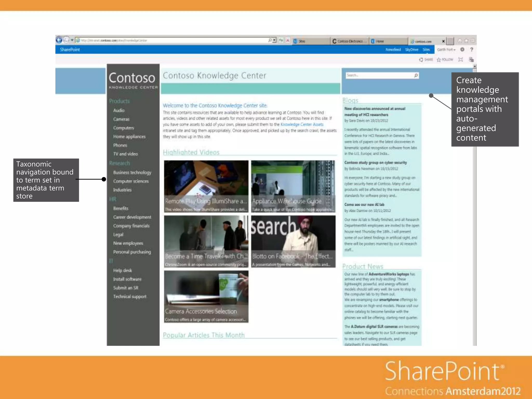Viewport: 532px width, 399px height.
Task: Select Computers in the left navigation
Action: [x=124, y=128]
